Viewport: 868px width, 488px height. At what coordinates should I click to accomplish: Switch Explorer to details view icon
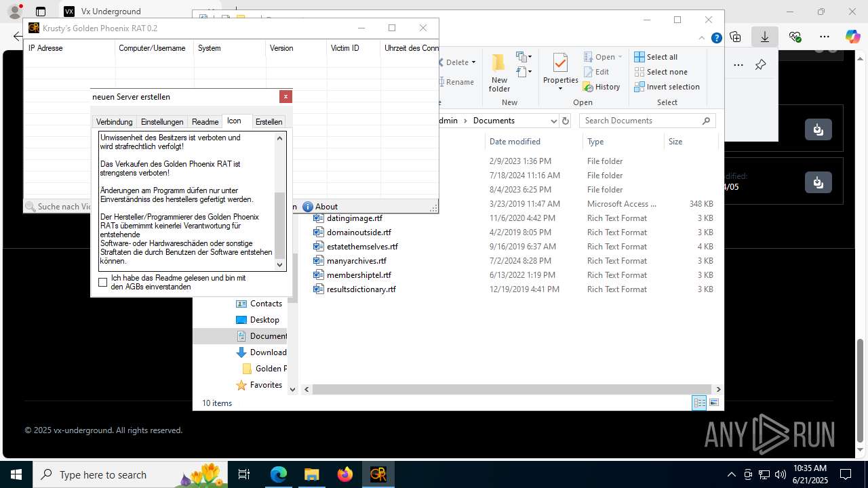[699, 403]
